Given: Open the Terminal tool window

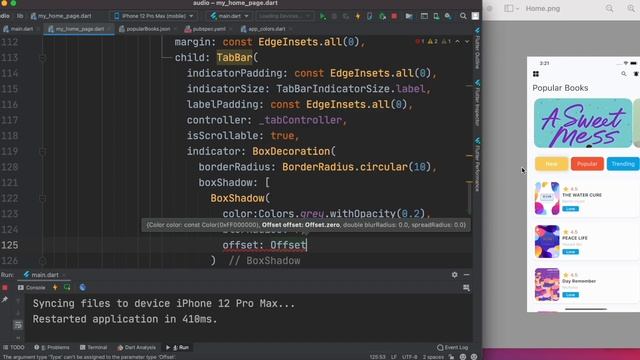Looking at the screenshot, I should point(94,347).
